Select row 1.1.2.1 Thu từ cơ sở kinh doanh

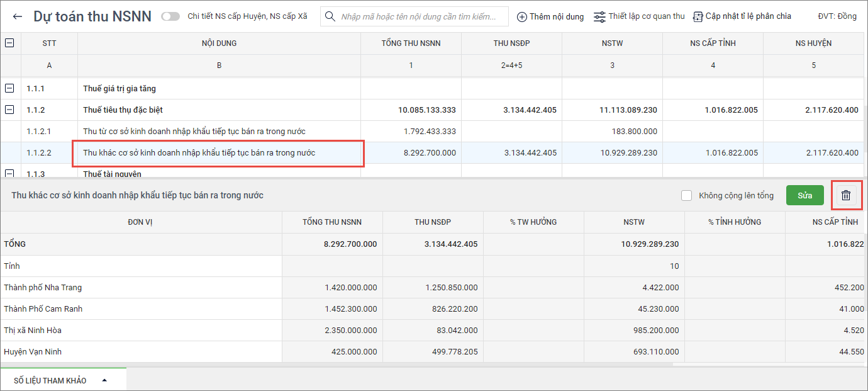194,132
